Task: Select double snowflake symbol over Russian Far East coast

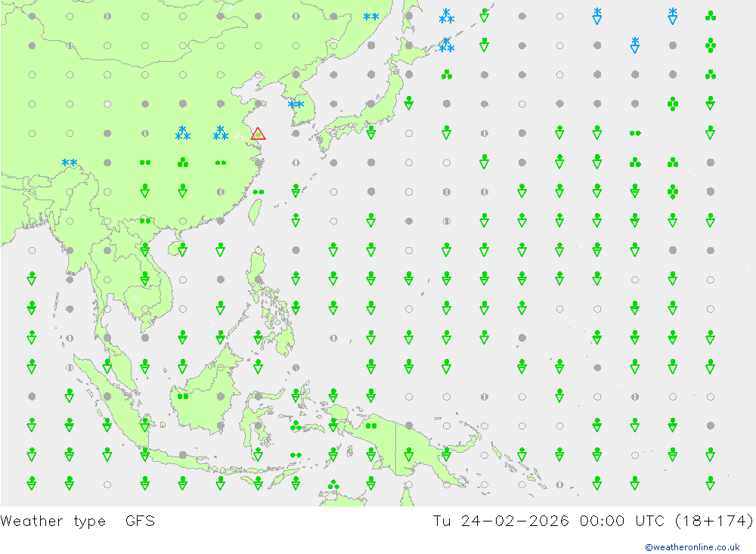Action: pos(370,17)
